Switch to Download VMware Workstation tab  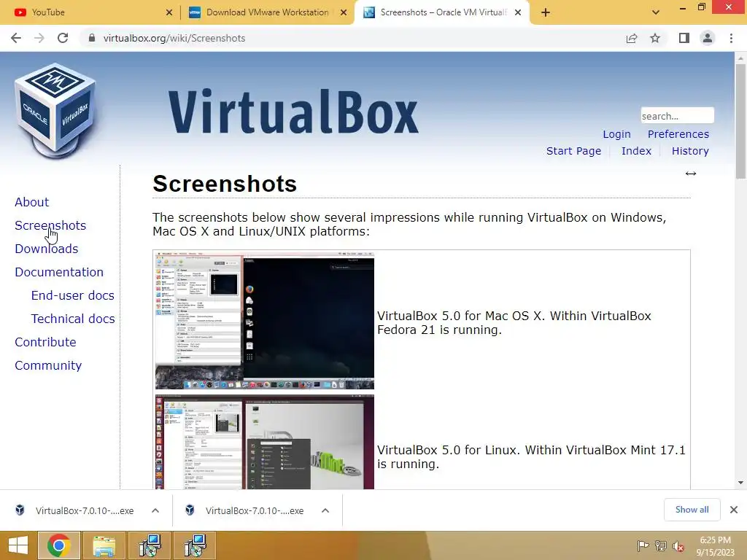point(267,12)
